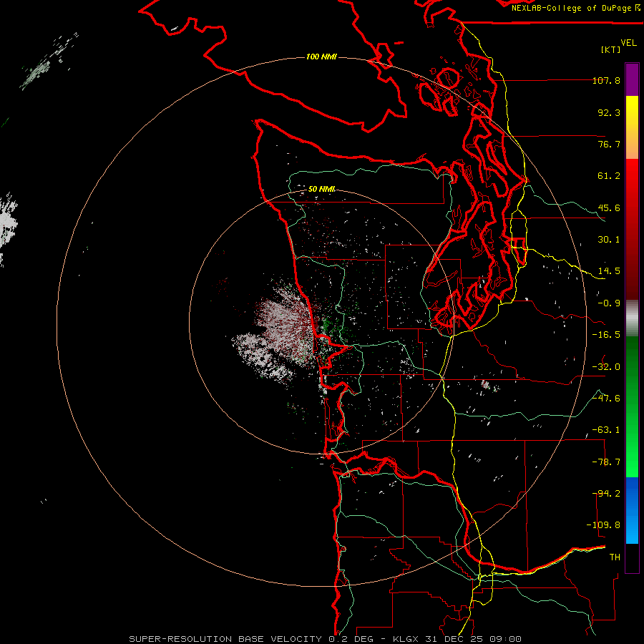Click the -109.8 velocity scale value
This screenshot has height=644, width=644.
[x=603, y=525]
